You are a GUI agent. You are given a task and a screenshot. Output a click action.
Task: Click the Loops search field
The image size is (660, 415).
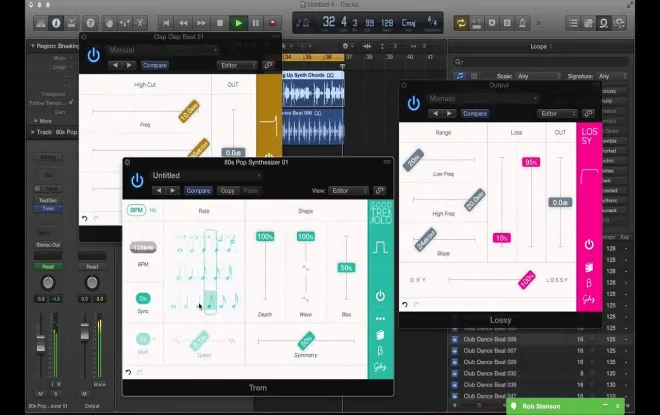540,62
